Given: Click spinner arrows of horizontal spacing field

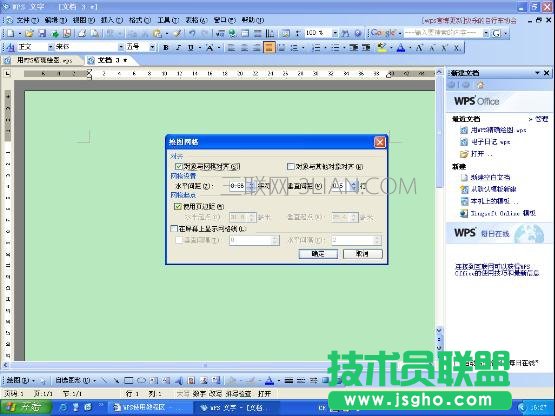Looking at the screenshot, I should tap(251, 186).
